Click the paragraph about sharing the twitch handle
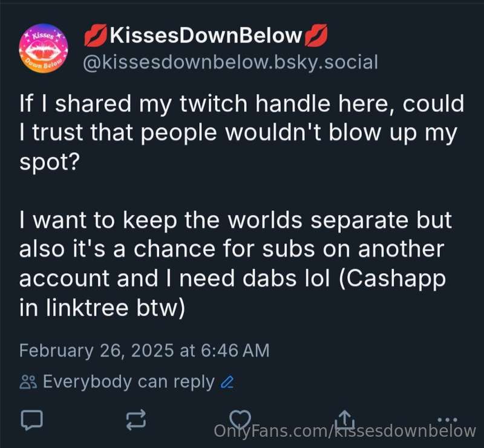 241,132
